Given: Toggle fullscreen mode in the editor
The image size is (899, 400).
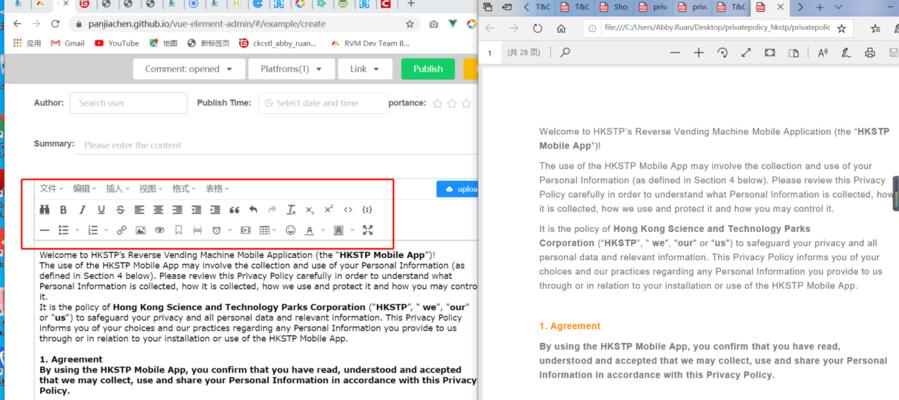Looking at the screenshot, I should (368, 230).
